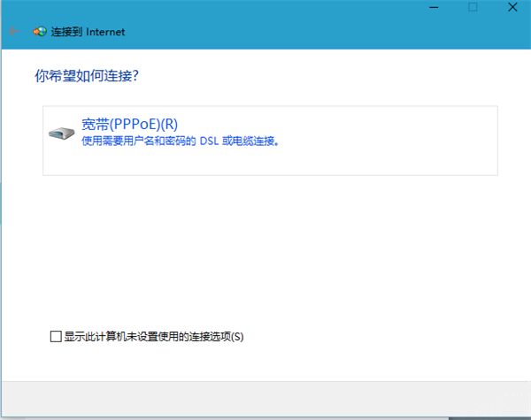Image resolution: width=531 pixels, height=420 pixels.
Task: Click the back arrow in the title bar
Action: [x=13, y=31]
